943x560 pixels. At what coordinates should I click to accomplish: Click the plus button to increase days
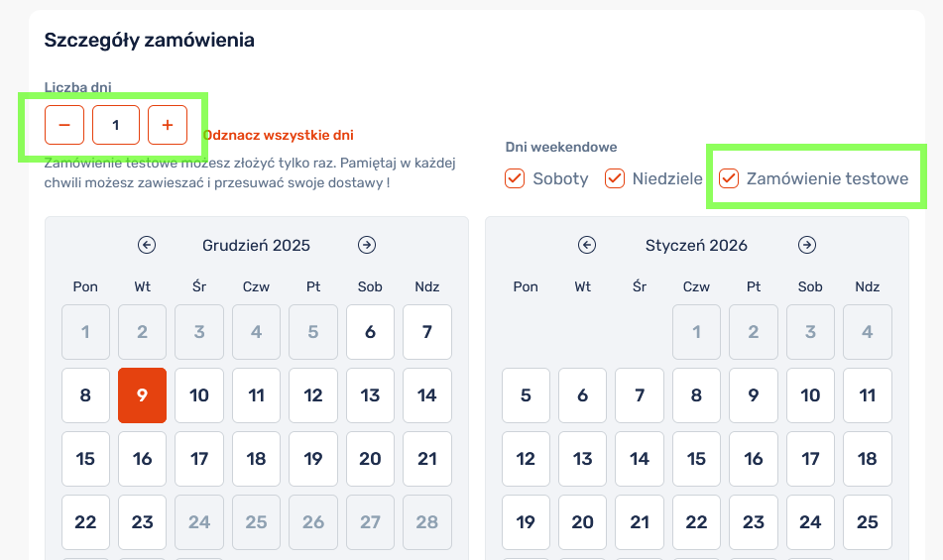(168, 125)
